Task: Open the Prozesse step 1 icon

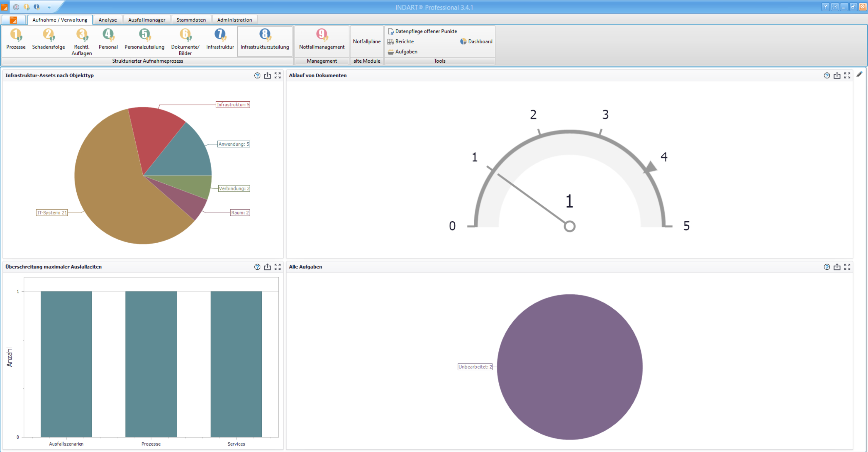Action: pyautogui.click(x=16, y=35)
